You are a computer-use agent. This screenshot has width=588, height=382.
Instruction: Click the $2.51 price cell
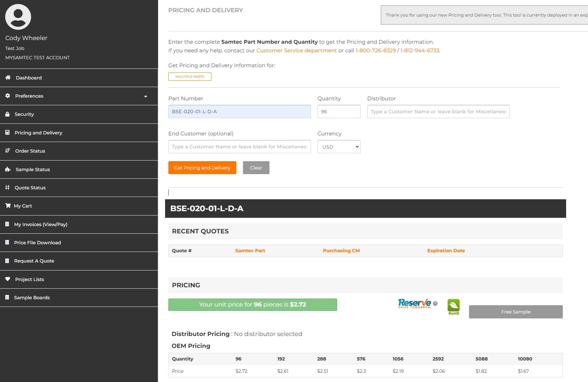click(323, 371)
